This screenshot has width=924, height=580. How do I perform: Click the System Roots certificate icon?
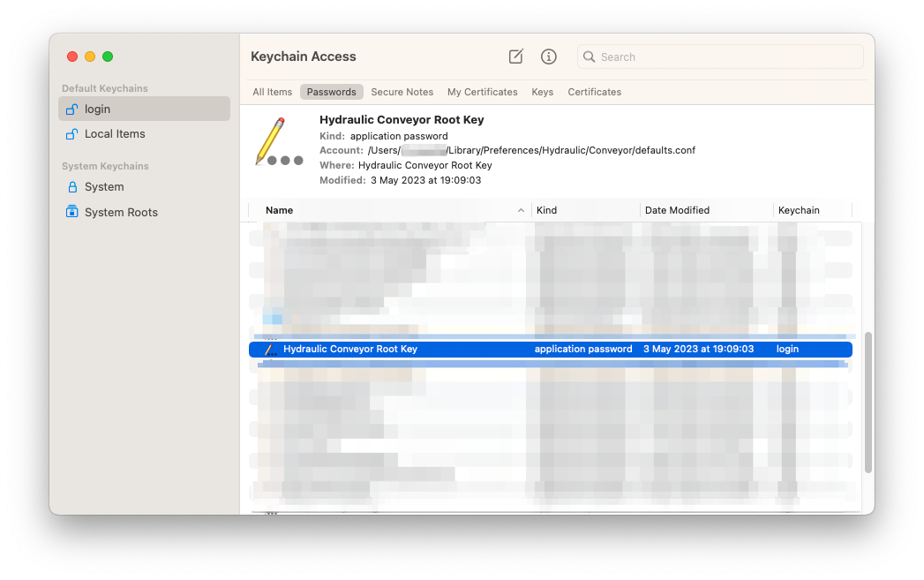[72, 212]
